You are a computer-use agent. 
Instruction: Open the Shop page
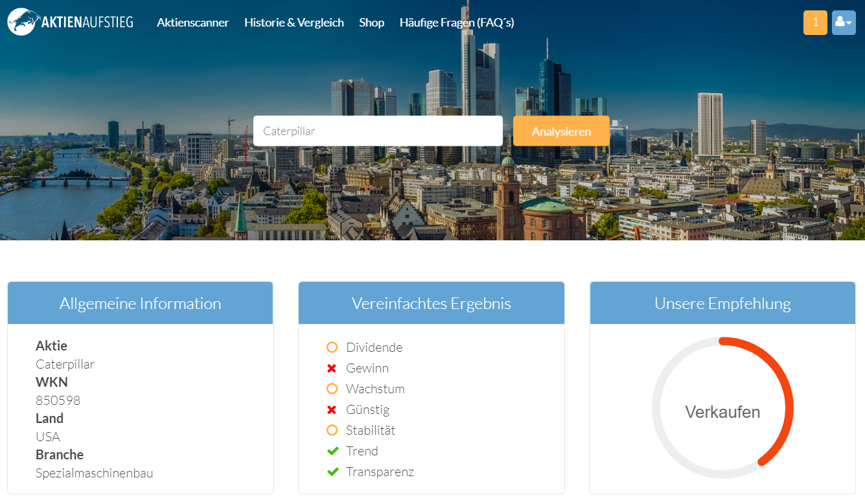click(372, 23)
